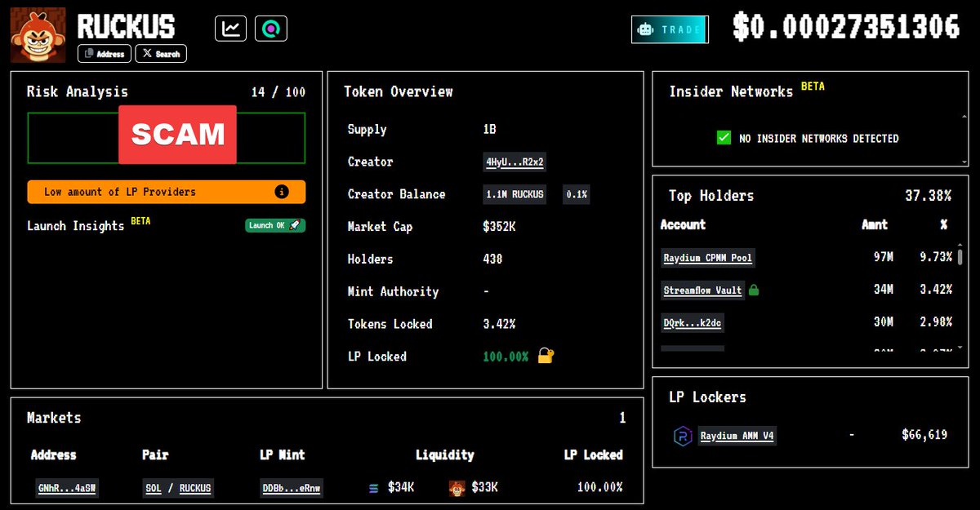The height and width of the screenshot is (510, 980).
Task: Open Streamflow Vault holder account
Action: [x=702, y=290]
